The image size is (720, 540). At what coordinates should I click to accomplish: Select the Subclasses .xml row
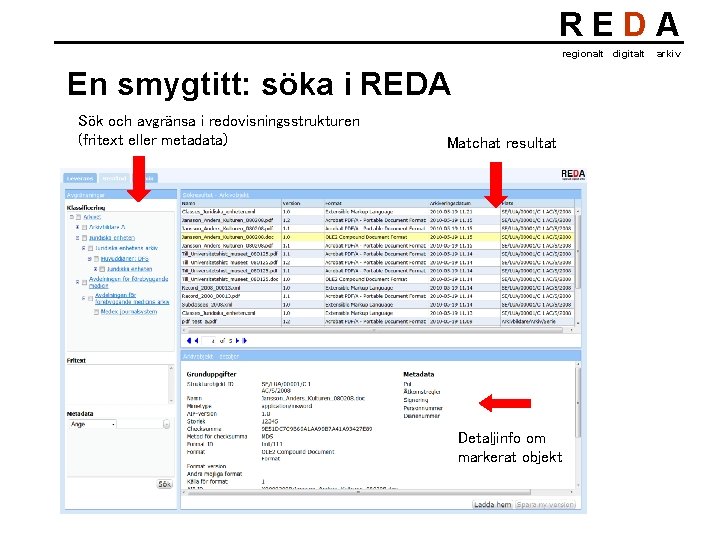point(377,304)
